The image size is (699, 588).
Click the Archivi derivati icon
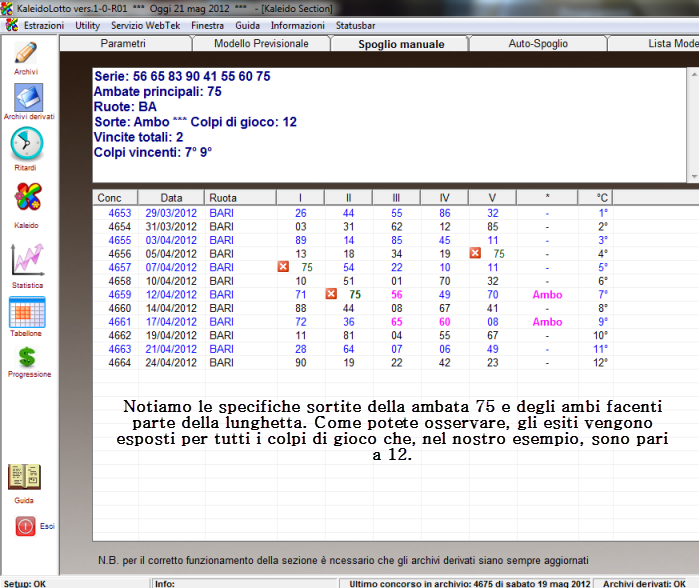pyautogui.click(x=27, y=98)
